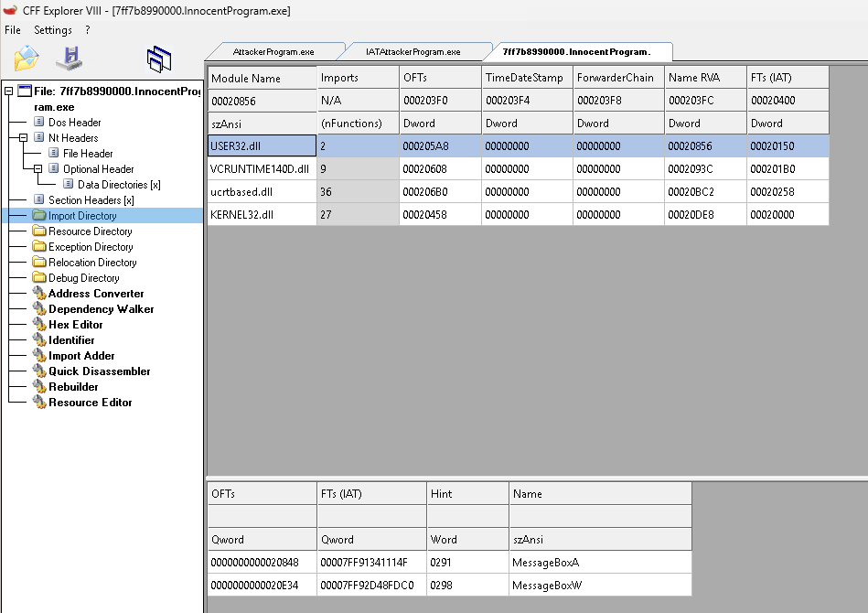Click the Data Directories page icon
The width and height of the screenshot is (868, 613).
coord(68,183)
